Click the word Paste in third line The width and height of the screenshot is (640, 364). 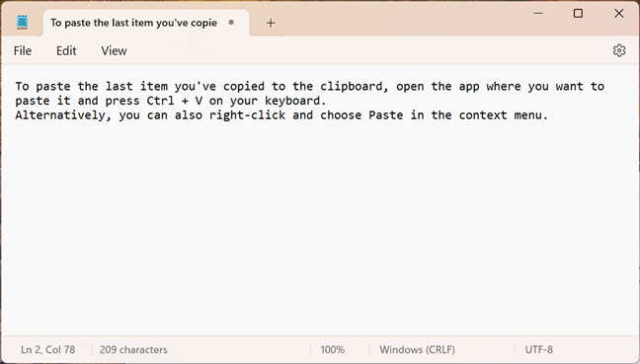pyautogui.click(x=386, y=115)
